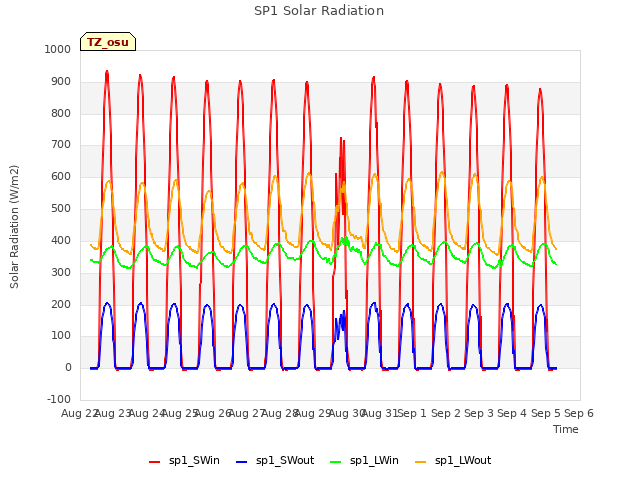Click the Aug 30 x-axis date label

(347, 413)
